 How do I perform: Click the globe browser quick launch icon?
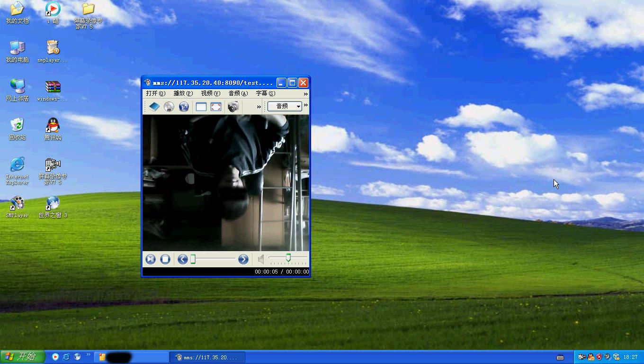tap(77, 357)
